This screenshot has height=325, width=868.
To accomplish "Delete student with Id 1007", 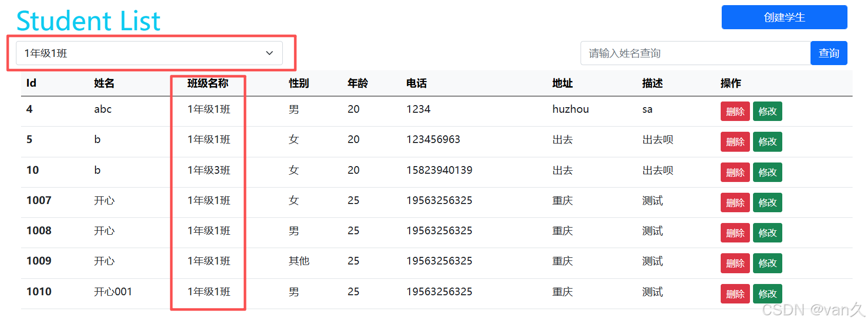I will point(735,202).
